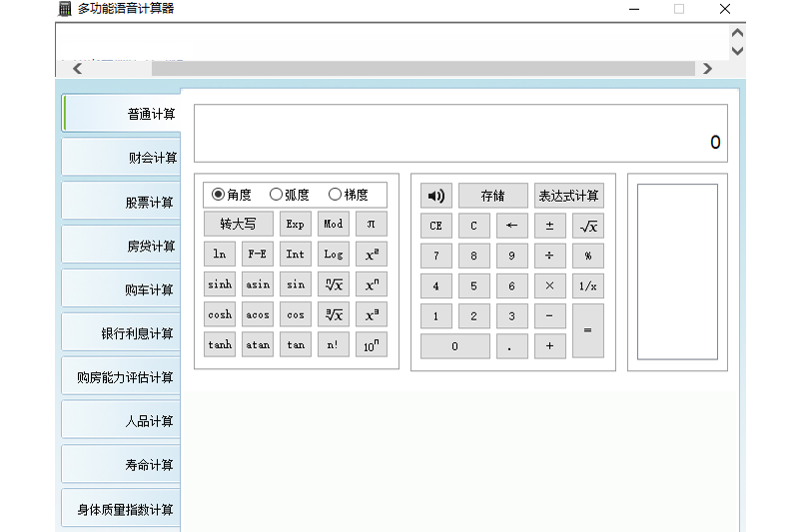Click the horizontal scrollbar thumb
799x532 pixels.
tap(422, 68)
